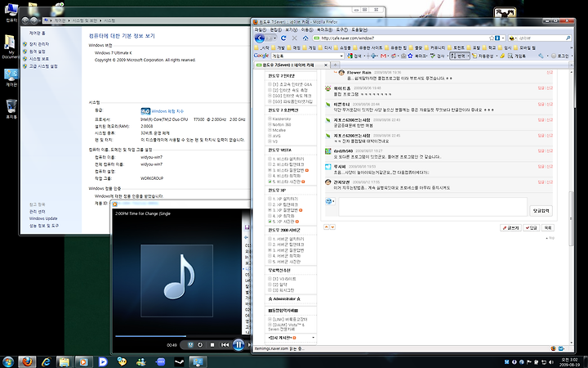Open Norton 360 board in sidebar

tap(281, 124)
